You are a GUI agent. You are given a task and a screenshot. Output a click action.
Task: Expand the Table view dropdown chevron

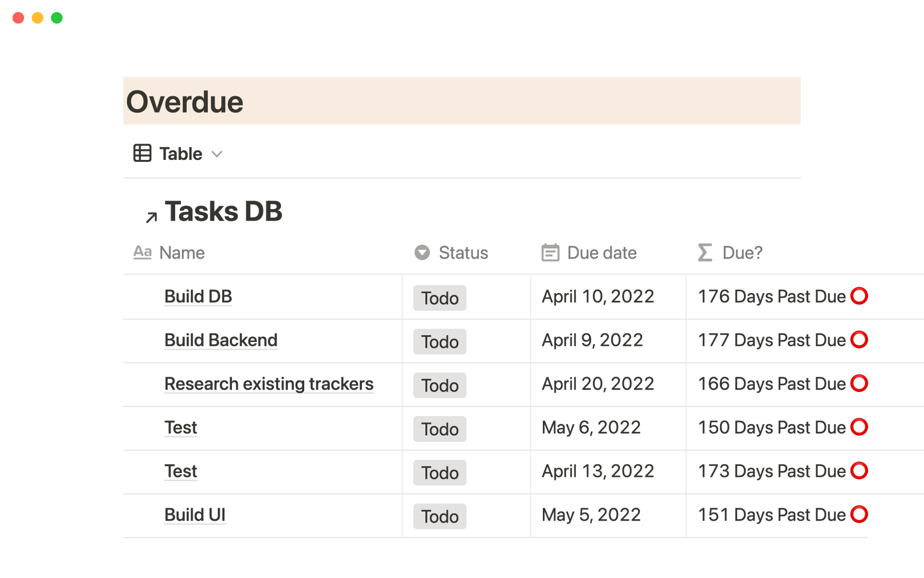[217, 154]
